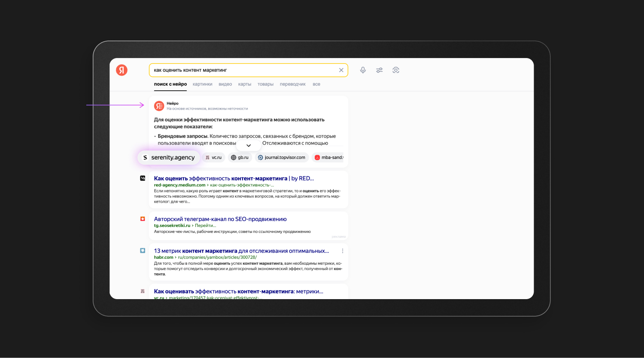Open Как оценивать эффективность контент-маркетинга: метрики link
The width and height of the screenshot is (644, 358).
[x=239, y=291]
